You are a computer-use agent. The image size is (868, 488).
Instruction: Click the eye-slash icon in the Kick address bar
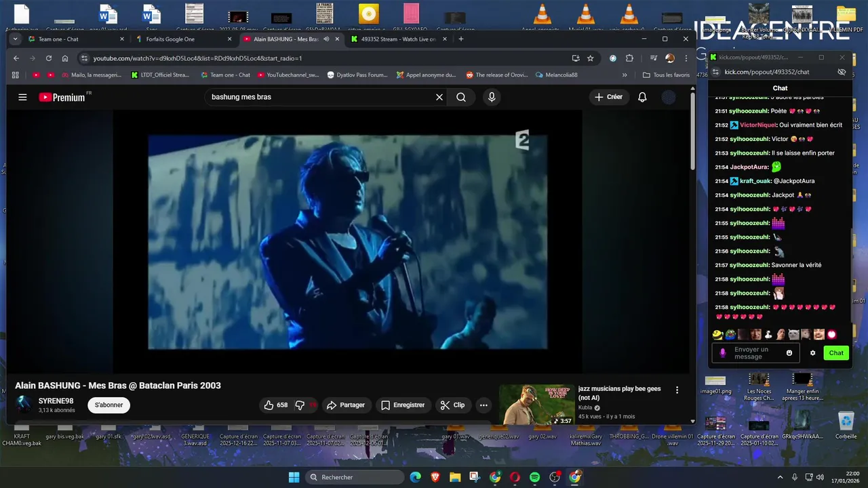click(842, 72)
